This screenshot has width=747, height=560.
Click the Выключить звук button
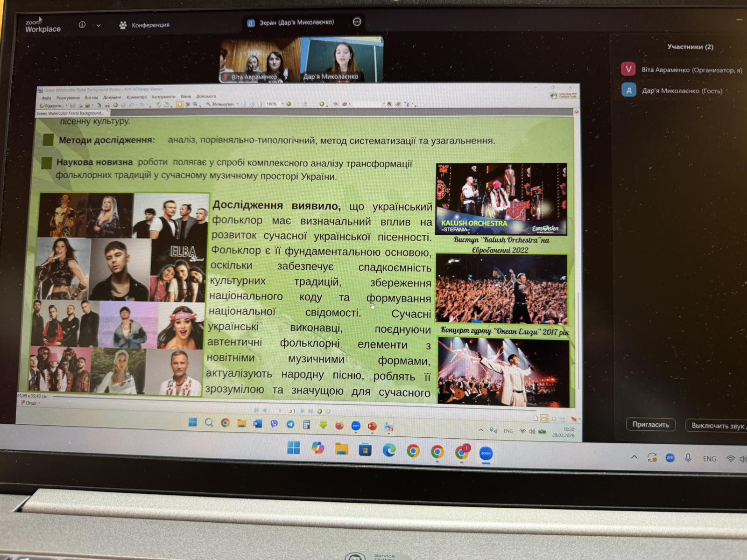coord(717,426)
